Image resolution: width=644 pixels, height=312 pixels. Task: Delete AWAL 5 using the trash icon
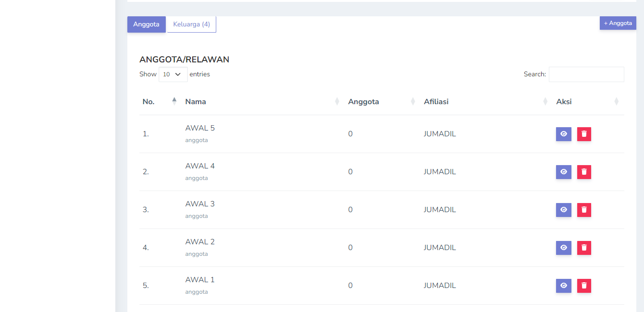584,134
